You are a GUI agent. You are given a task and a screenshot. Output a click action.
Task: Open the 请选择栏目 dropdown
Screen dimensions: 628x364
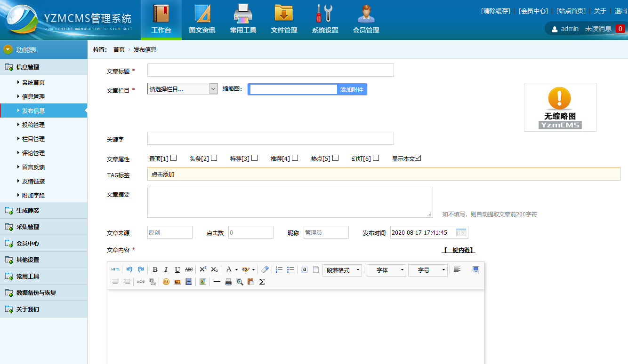[183, 89]
